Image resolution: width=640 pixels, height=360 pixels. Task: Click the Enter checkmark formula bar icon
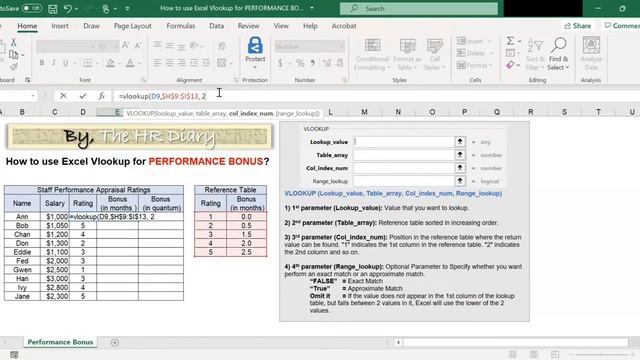pyautogui.click(x=83, y=96)
